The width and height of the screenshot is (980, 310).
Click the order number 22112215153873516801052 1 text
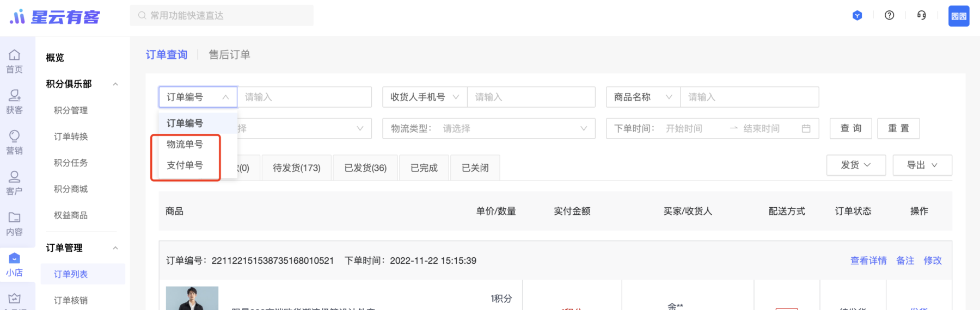(x=273, y=261)
